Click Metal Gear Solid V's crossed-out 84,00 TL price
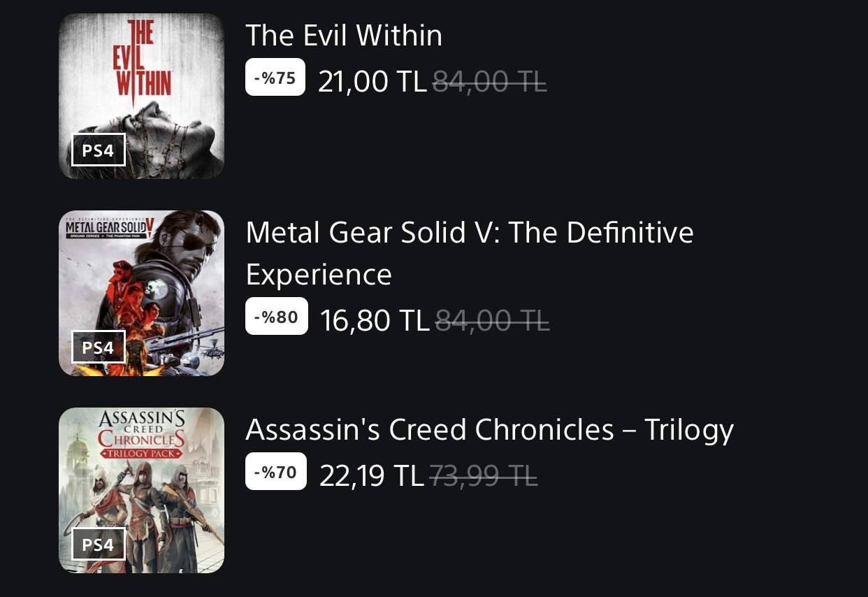Image resolution: width=868 pixels, height=597 pixels. [x=492, y=321]
